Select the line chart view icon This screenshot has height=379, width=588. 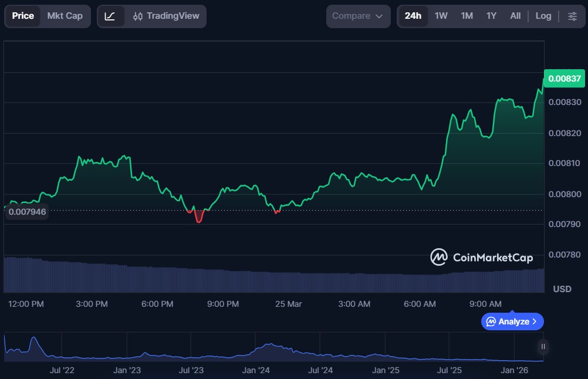[110, 16]
